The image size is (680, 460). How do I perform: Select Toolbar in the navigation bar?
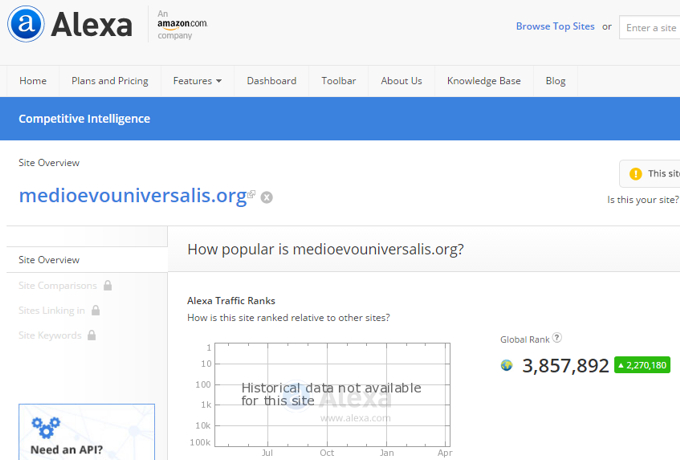(339, 81)
